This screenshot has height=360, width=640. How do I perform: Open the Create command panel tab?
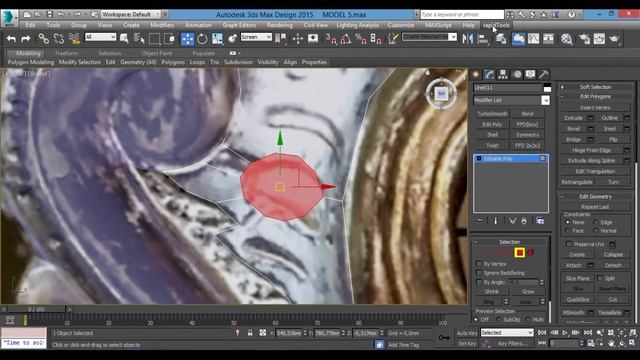476,74
